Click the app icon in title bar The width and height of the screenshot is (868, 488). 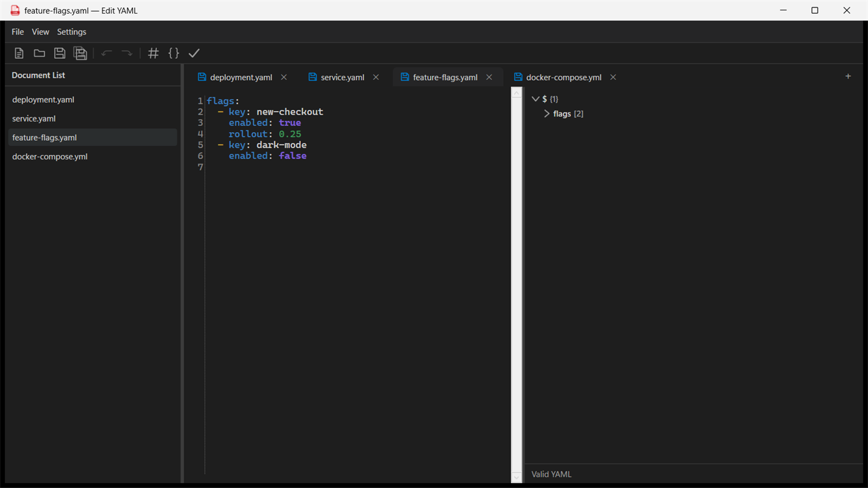tap(15, 11)
